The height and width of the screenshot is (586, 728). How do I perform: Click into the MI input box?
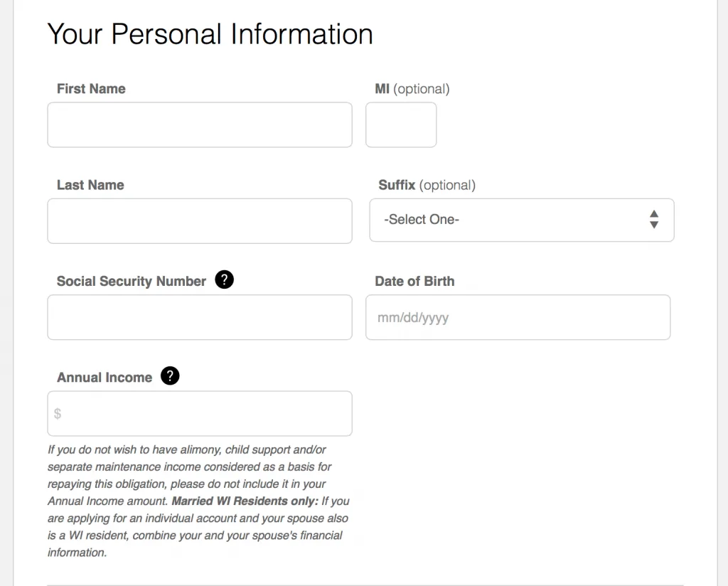[x=401, y=124]
